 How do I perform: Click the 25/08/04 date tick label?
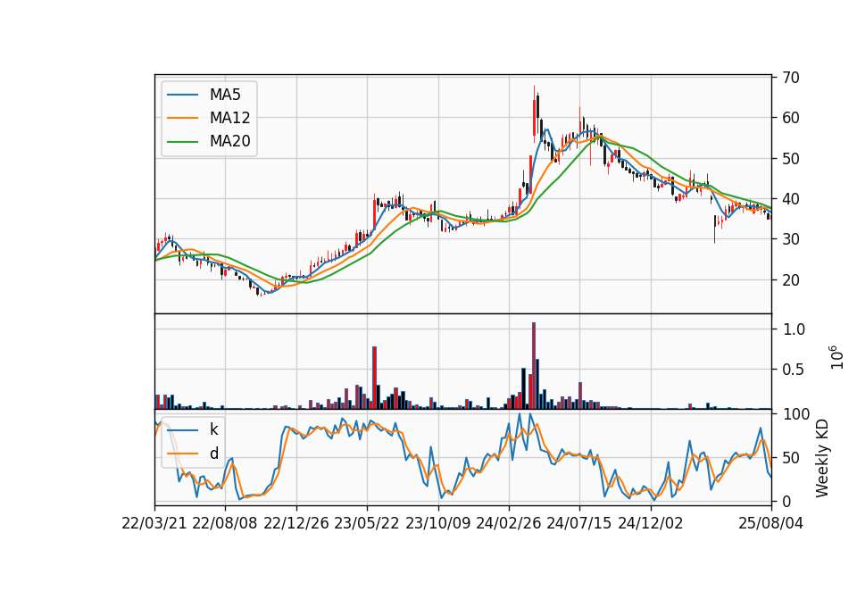click(770, 523)
